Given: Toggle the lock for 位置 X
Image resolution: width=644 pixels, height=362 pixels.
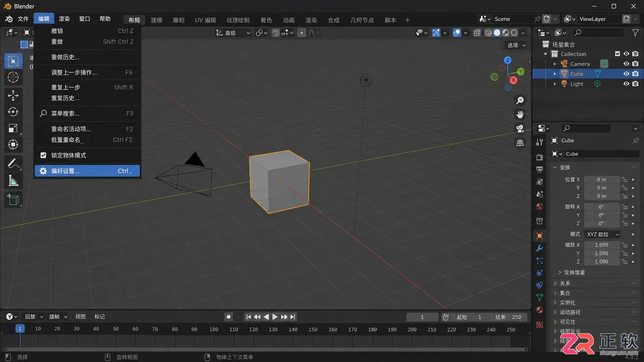Looking at the screenshot, I should [x=625, y=180].
